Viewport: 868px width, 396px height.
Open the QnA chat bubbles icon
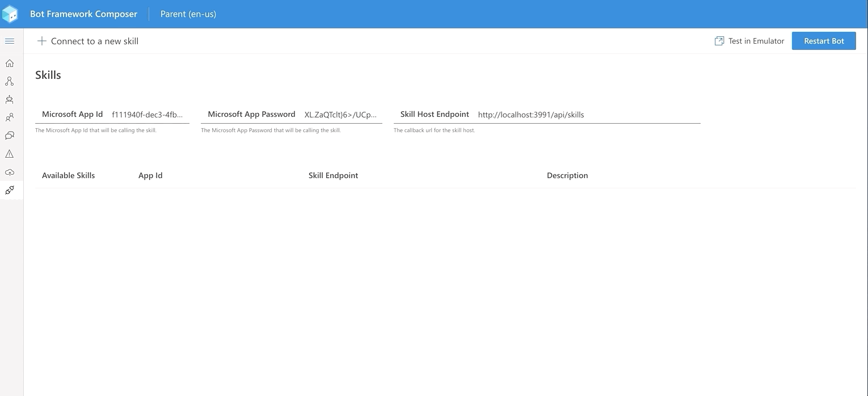click(10, 136)
